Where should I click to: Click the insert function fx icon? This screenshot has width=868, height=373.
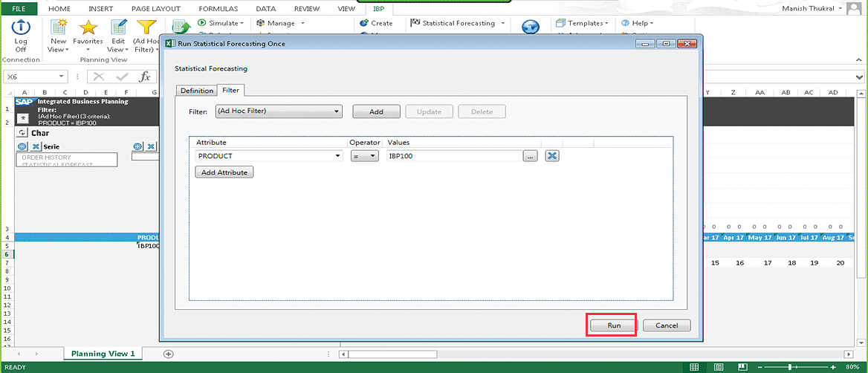tap(144, 77)
